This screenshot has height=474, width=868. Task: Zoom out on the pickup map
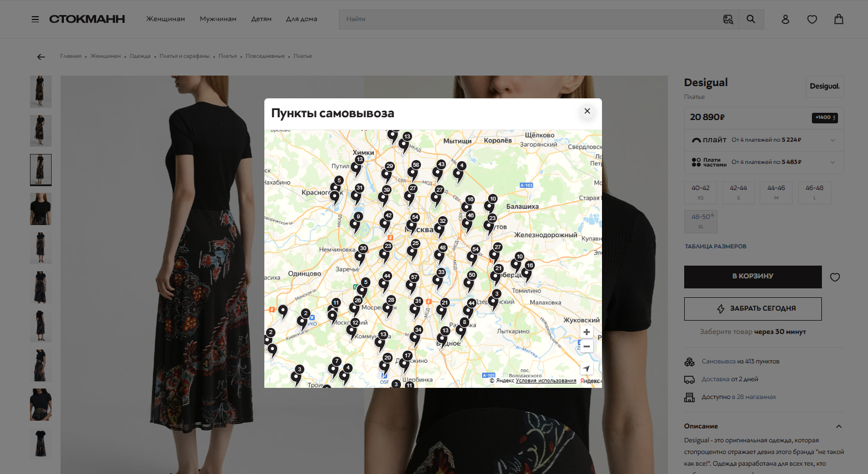[x=586, y=346]
